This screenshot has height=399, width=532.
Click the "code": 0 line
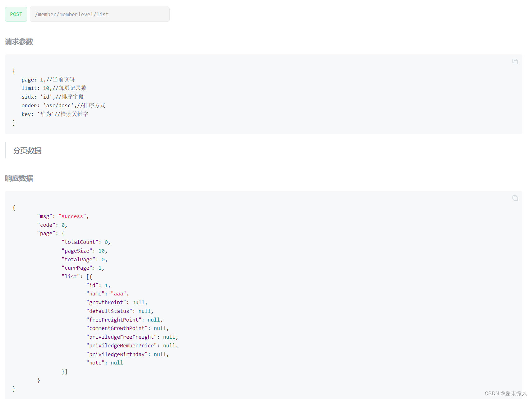point(52,225)
